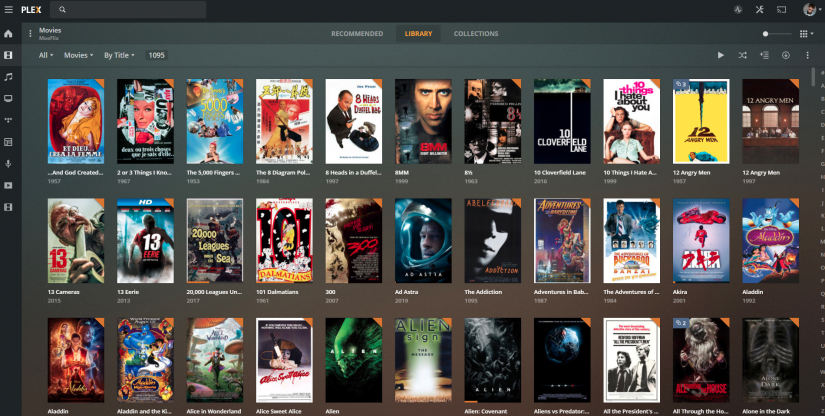Switch to the Library tab
This screenshot has width=825, height=416.
pyautogui.click(x=418, y=34)
